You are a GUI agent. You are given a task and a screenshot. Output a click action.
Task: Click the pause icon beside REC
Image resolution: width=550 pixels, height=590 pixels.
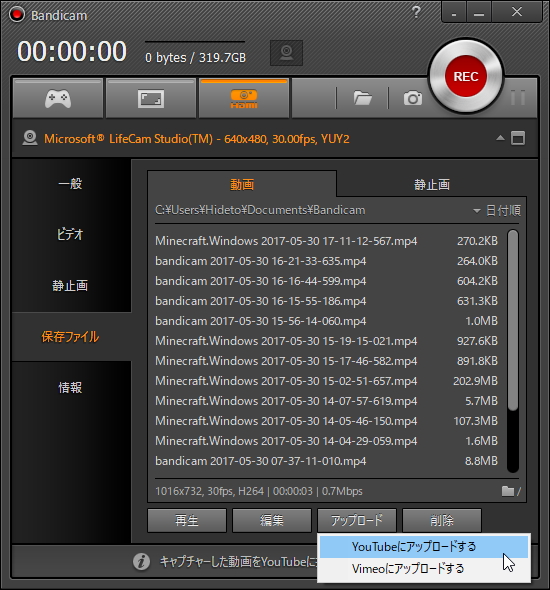point(518,98)
